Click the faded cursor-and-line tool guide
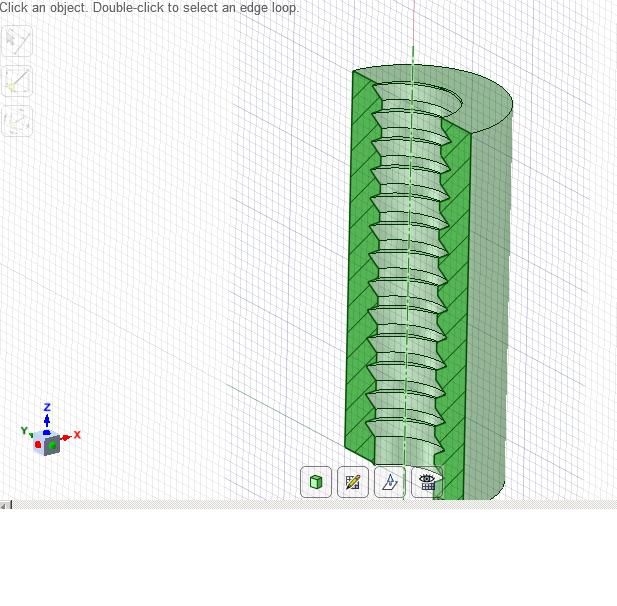 pyautogui.click(x=17, y=41)
